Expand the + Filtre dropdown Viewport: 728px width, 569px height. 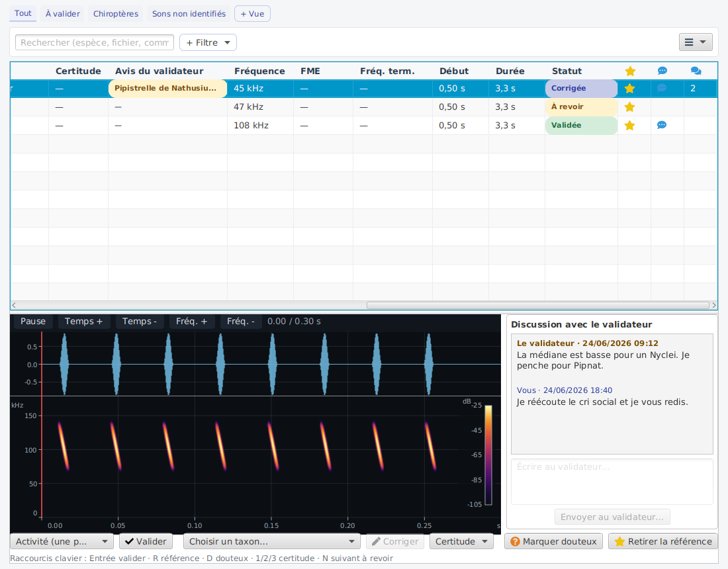(208, 43)
